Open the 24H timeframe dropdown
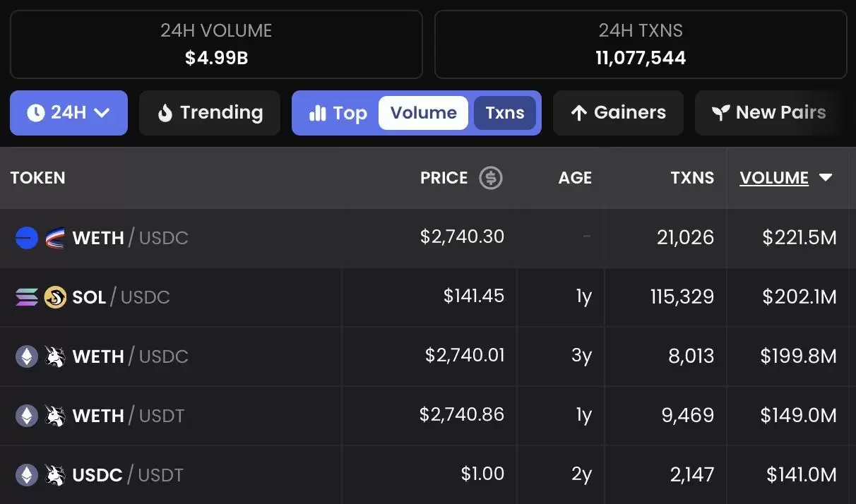This screenshot has height=504, width=856. pos(69,113)
